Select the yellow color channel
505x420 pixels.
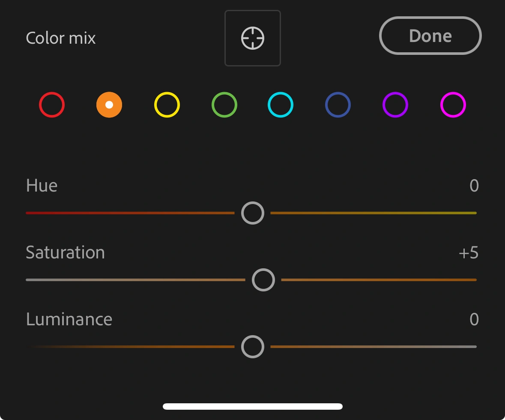(x=167, y=105)
